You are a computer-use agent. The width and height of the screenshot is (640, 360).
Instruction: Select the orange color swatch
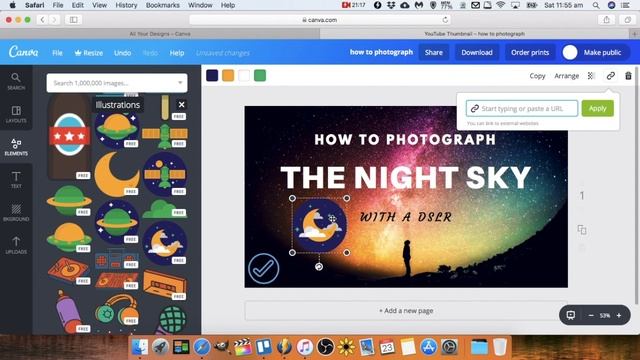pos(228,75)
